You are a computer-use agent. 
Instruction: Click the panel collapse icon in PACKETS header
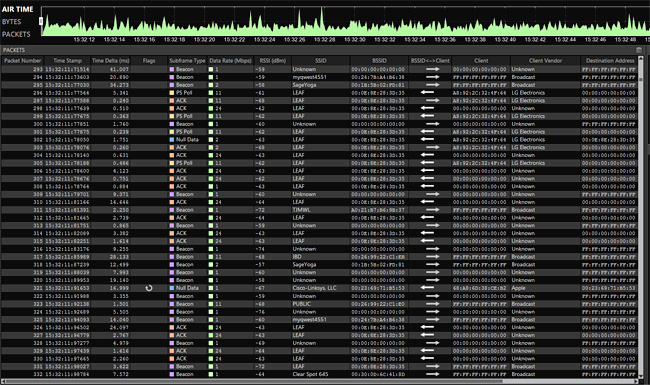click(x=639, y=50)
